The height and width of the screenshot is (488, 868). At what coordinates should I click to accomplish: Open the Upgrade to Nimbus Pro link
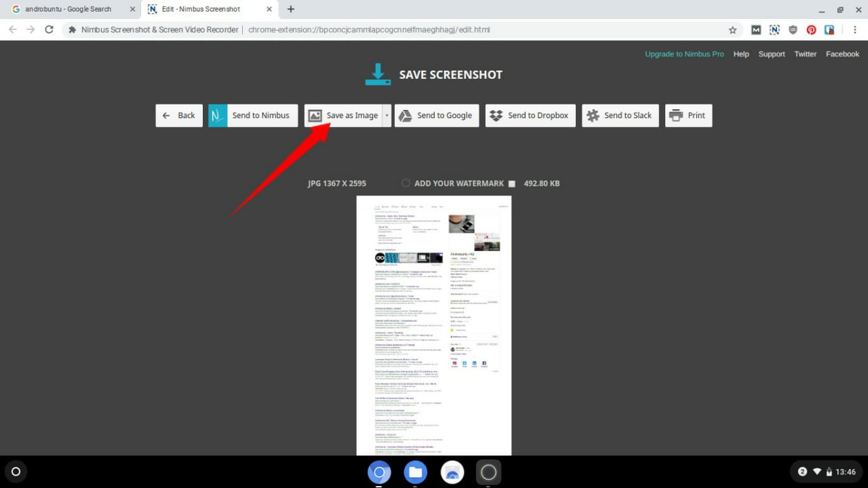point(684,54)
